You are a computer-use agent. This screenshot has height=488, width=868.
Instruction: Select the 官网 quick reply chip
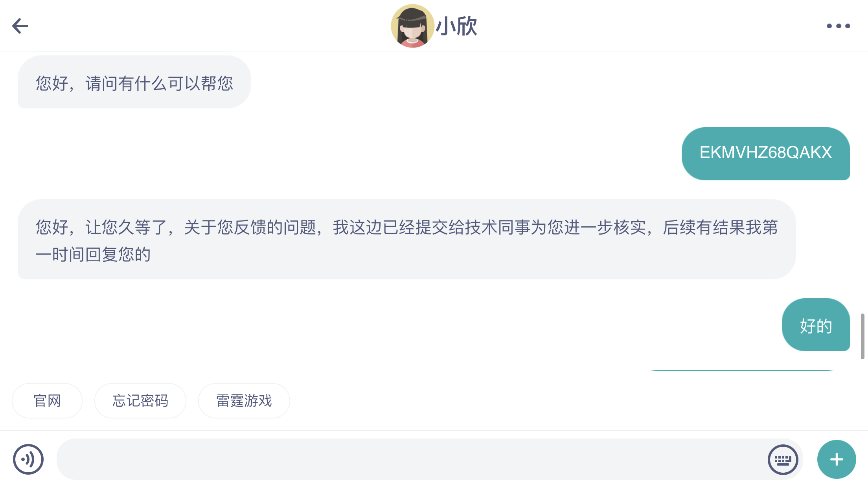(47, 401)
